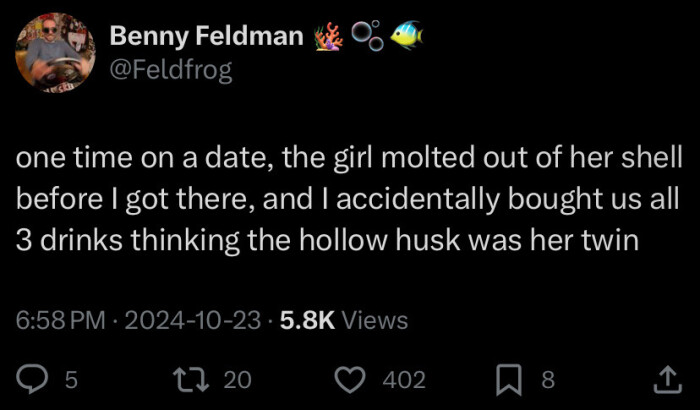This screenshot has height=410, width=700.
Task: Click the reply count of 5
Action: pos(68,380)
